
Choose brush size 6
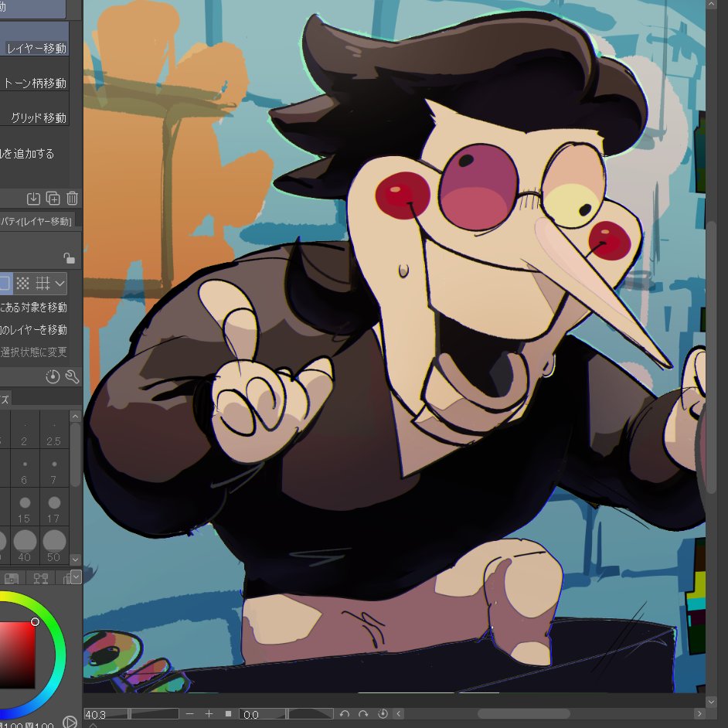[x=25, y=469]
